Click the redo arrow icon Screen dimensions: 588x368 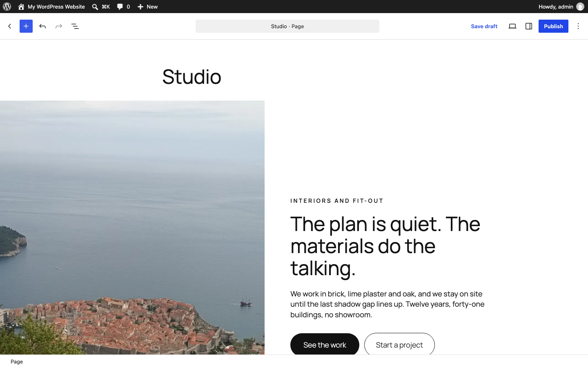coord(59,26)
